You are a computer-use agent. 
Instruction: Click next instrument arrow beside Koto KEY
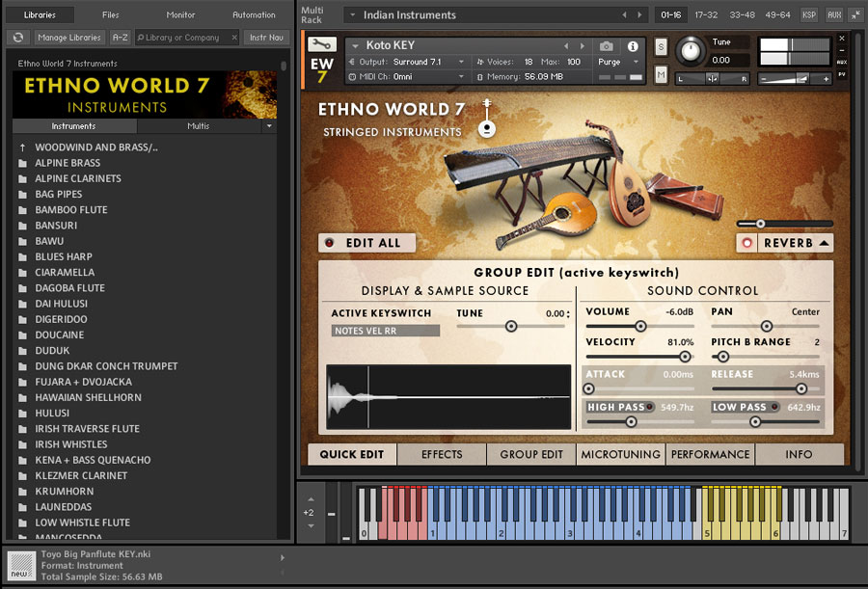point(583,46)
